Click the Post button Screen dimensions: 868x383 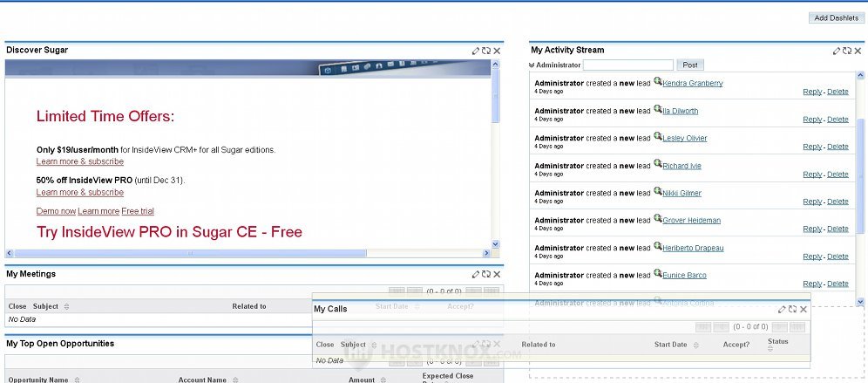pos(689,65)
